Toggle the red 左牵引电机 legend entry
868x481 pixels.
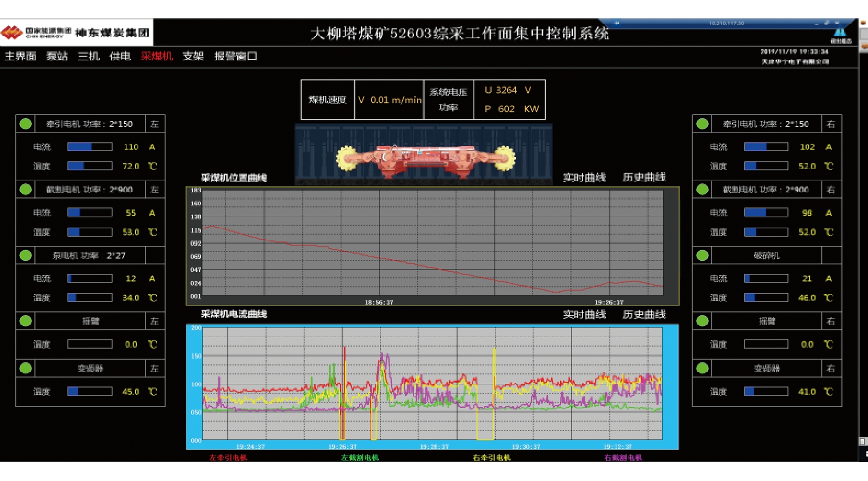point(228,458)
